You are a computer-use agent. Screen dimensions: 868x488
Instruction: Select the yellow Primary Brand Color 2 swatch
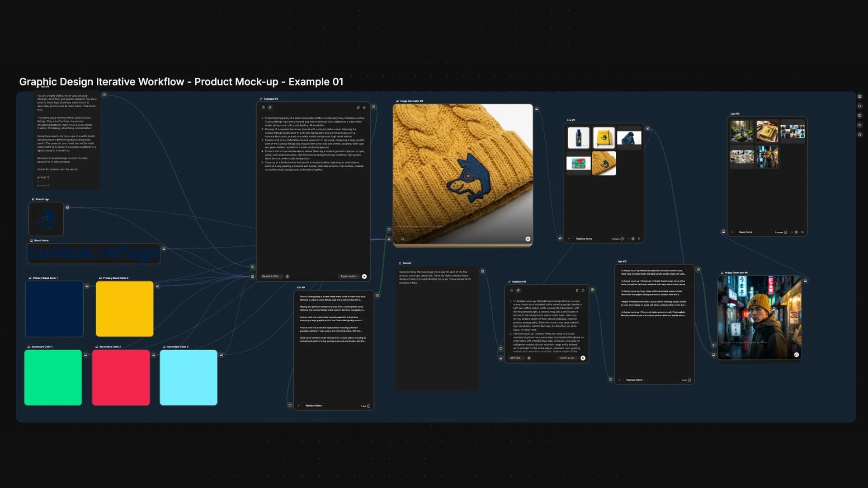click(124, 309)
